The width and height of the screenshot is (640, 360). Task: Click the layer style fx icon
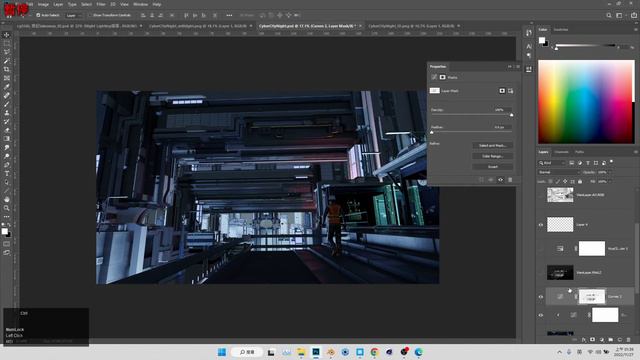(x=584, y=340)
